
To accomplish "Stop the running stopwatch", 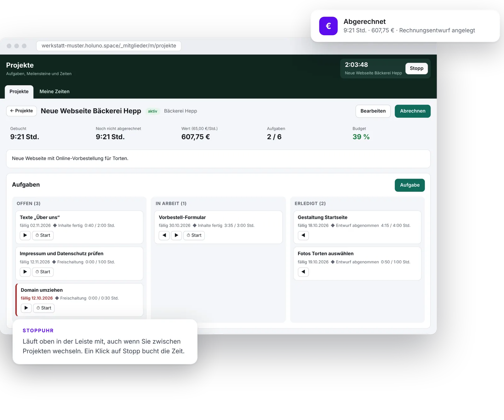I will (x=416, y=68).
